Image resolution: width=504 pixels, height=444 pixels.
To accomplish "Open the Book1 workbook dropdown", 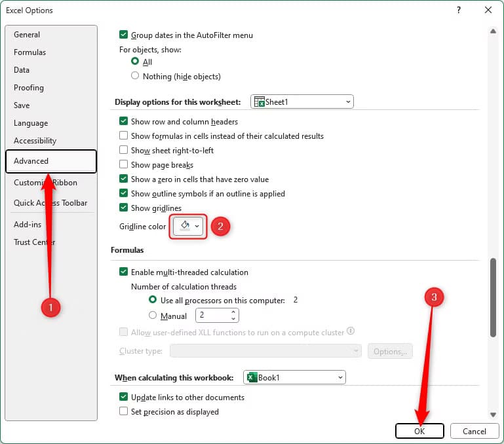I will [x=294, y=377].
